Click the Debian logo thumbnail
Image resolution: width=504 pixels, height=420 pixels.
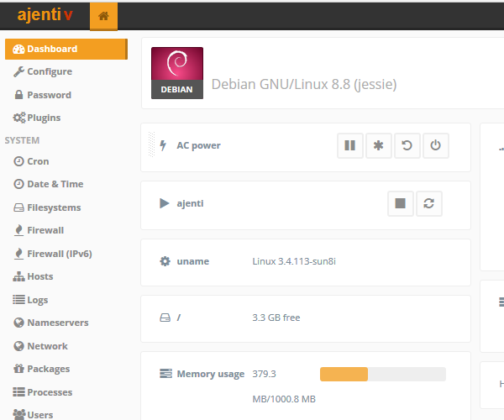pos(177,73)
